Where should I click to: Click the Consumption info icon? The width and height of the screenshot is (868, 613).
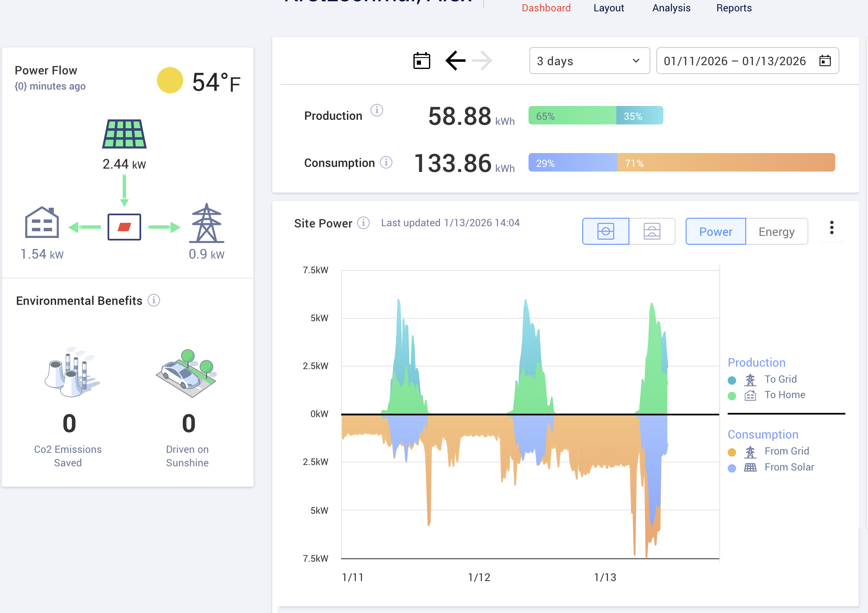click(386, 162)
